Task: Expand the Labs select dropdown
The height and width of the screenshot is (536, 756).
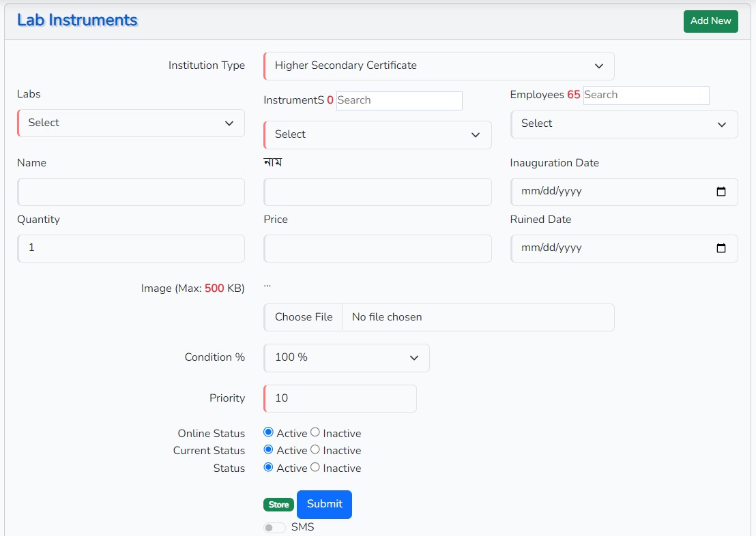Action: pos(130,123)
